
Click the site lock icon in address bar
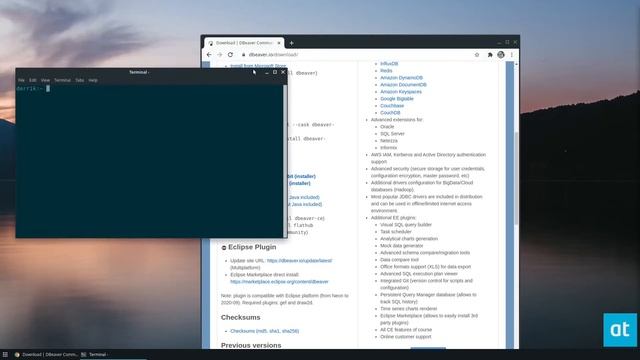(x=244, y=55)
